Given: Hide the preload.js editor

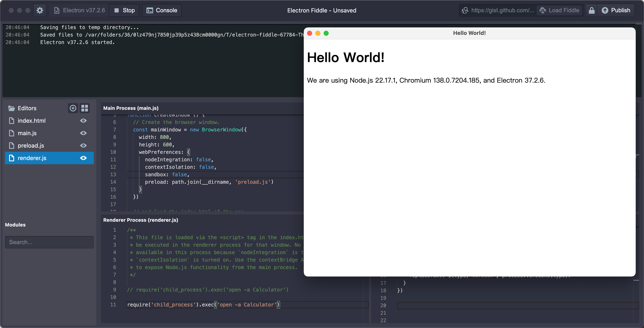Looking at the screenshot, I should (x=83, y=146).
